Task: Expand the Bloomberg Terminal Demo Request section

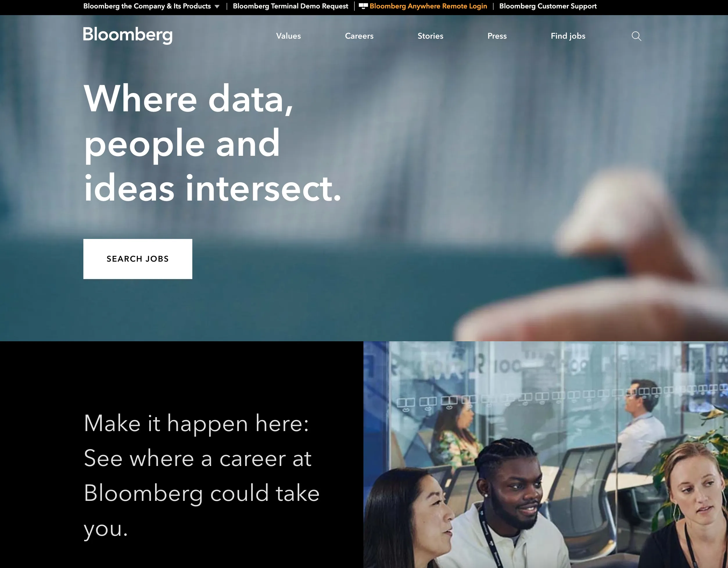Action: click(x=290, y=6)
